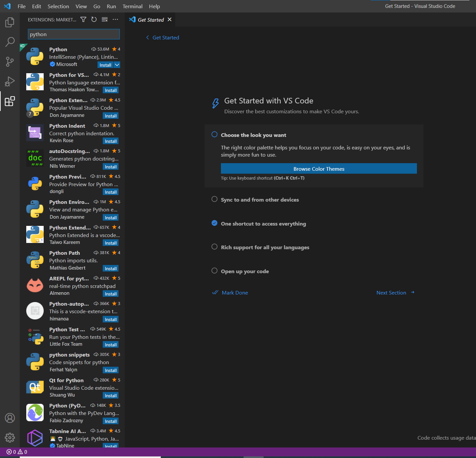The image size is (476, 458).
Task: Select 'Open up your code' step
Action: coord(245,271)
